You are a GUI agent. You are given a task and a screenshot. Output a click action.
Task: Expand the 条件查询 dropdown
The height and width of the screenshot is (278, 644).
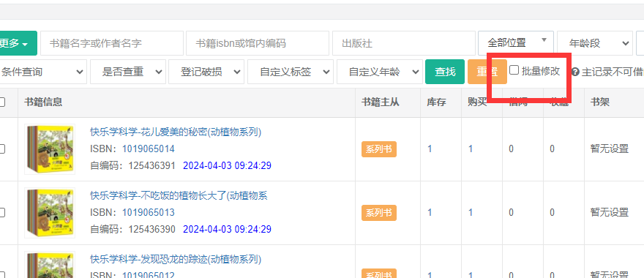42,72
